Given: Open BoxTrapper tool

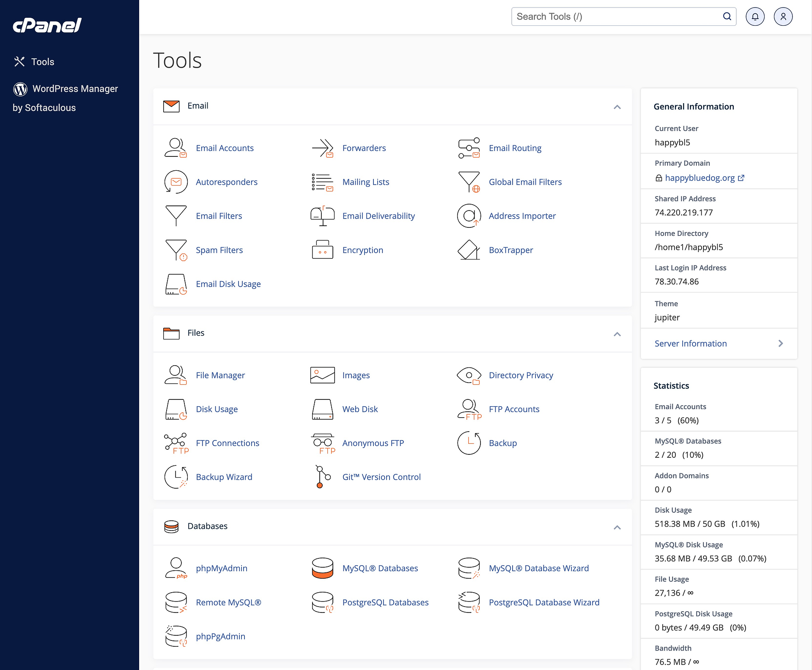Looking at the screenshot, I should [510, 249].
